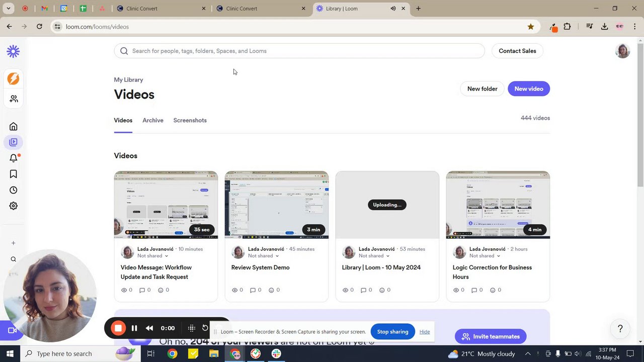Screen dimensions: 644x362
Task: Open File Explorer from the taskbar
Action: click(214, 353)
